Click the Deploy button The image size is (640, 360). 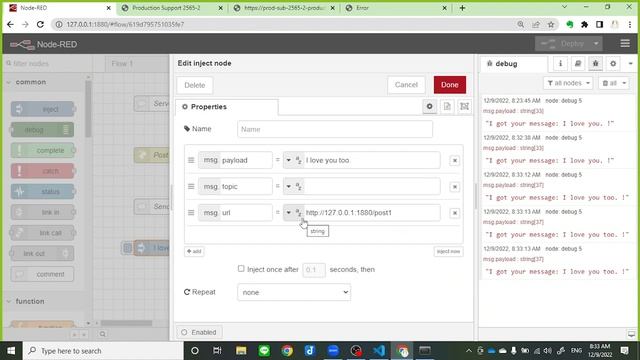click(563, 43)
